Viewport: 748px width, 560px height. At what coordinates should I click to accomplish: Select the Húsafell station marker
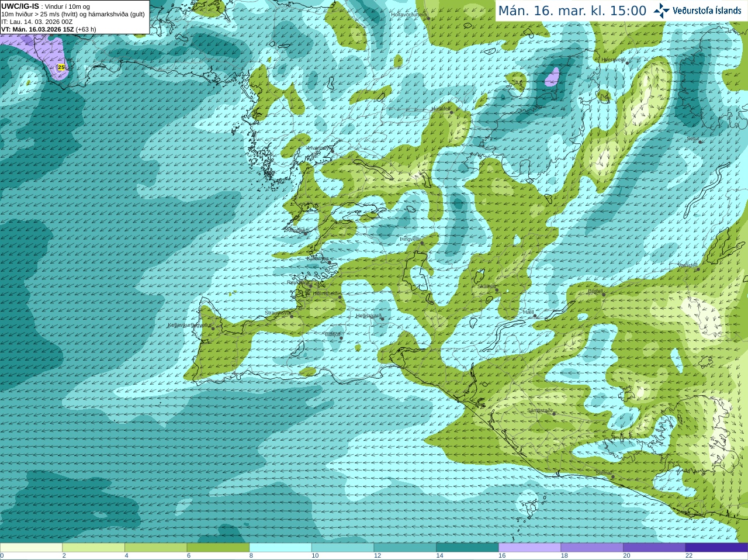coord(451,112)
